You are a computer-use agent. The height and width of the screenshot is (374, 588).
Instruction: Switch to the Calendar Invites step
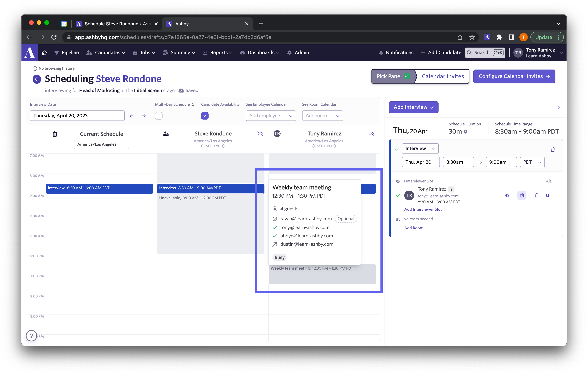tap(443, 77)
